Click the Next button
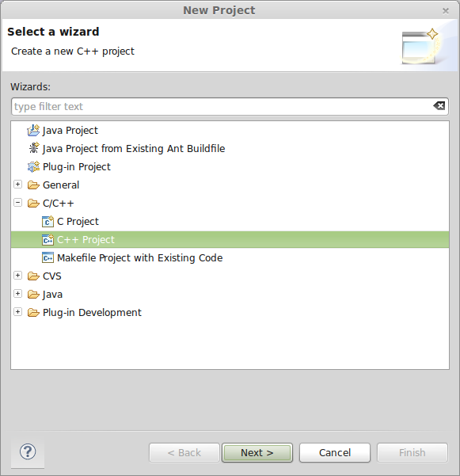 pos(257,452)
